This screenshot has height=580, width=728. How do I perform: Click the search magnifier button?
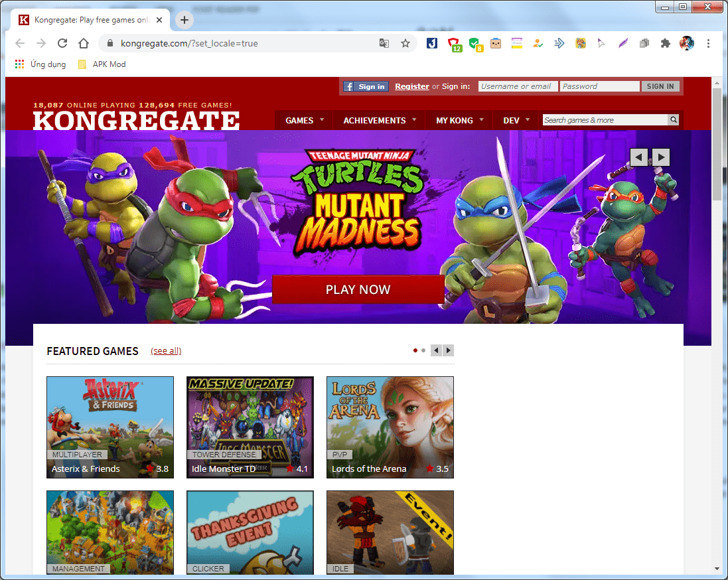click(673, 120)
